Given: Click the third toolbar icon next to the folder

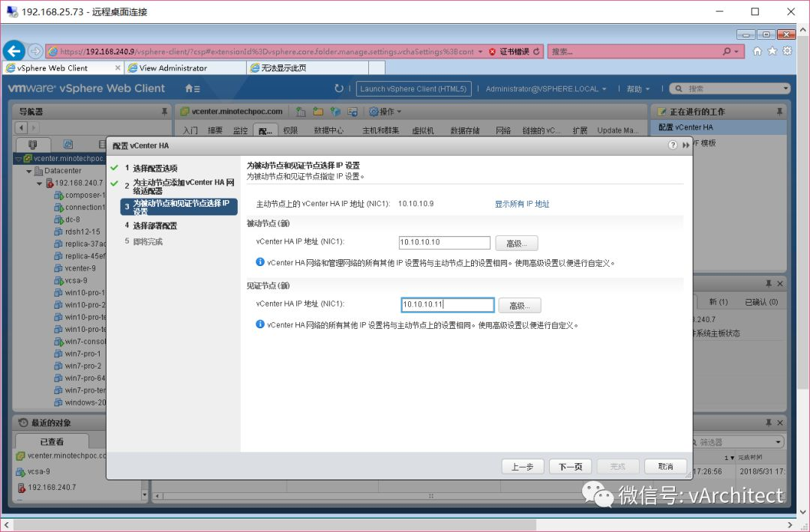Looking at the screenshot, I should (x=335, y=112).
